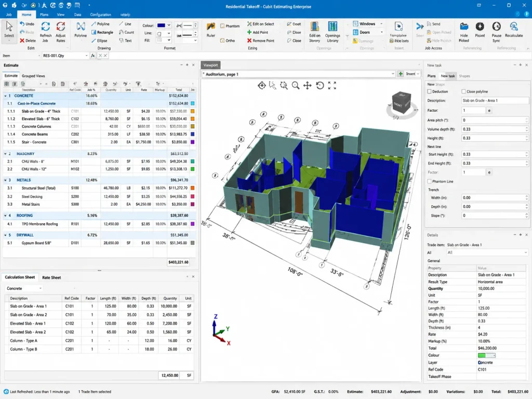Click the viewport pan arrows icon

308,86
